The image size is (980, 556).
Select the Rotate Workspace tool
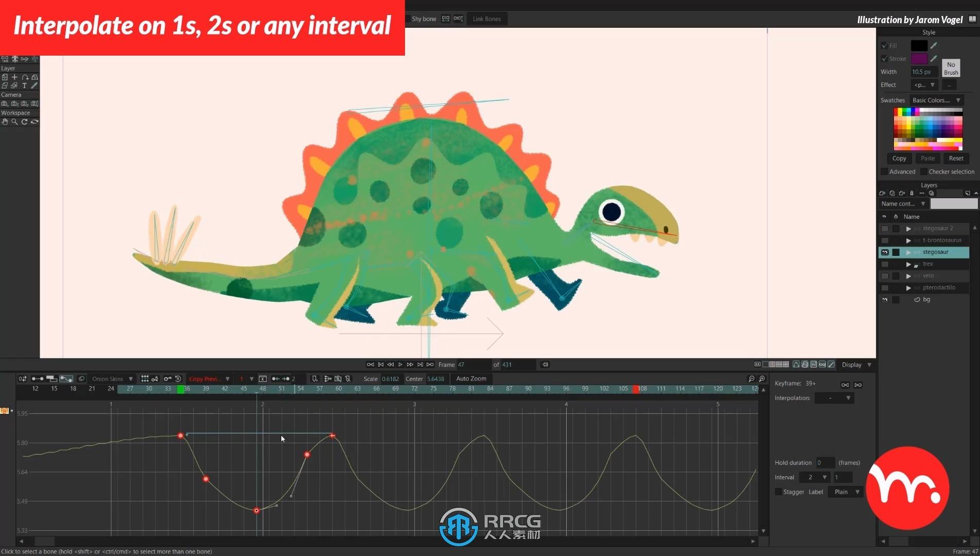click(x=24, y=122)
